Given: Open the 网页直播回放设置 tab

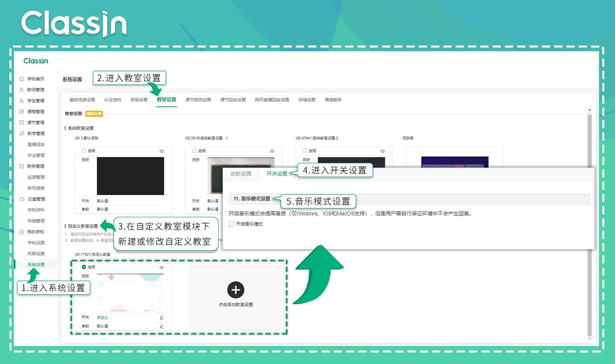Looking at the screenshot, I should tap(272, 100).
